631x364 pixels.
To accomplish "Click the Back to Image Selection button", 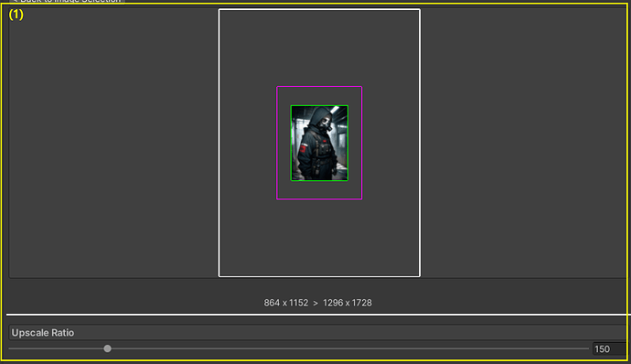I will click(67, 1).
